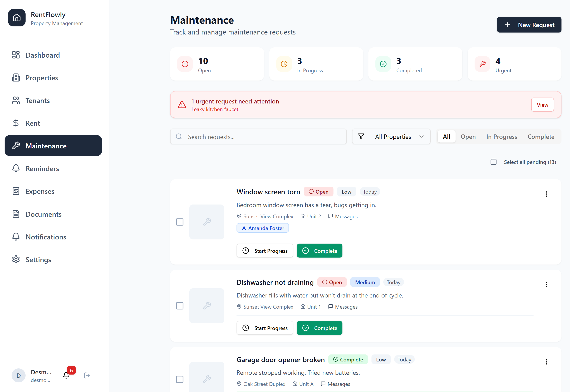Viewport: 570px width, 392px height.
Task: Click the wrench icon in Urgent card
Action: (x=482, y=64)
